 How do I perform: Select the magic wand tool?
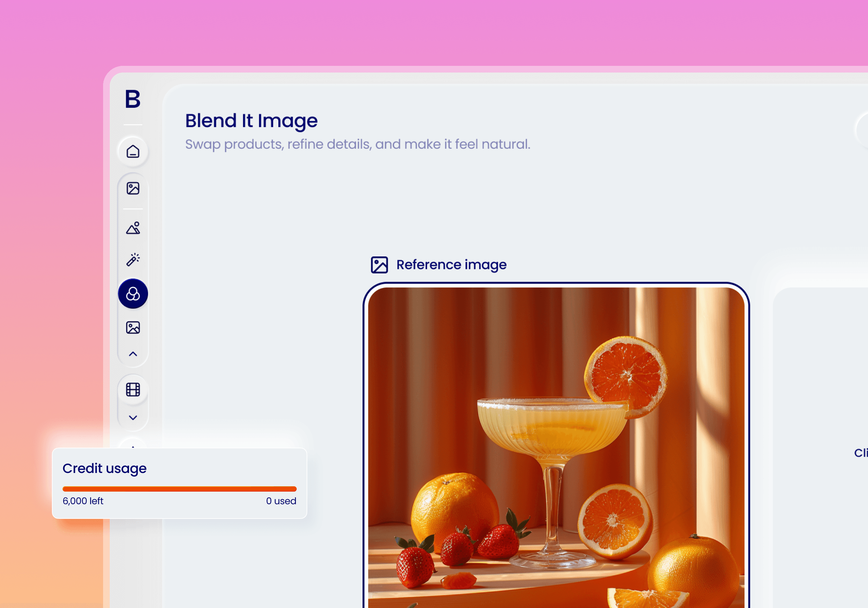133,260
